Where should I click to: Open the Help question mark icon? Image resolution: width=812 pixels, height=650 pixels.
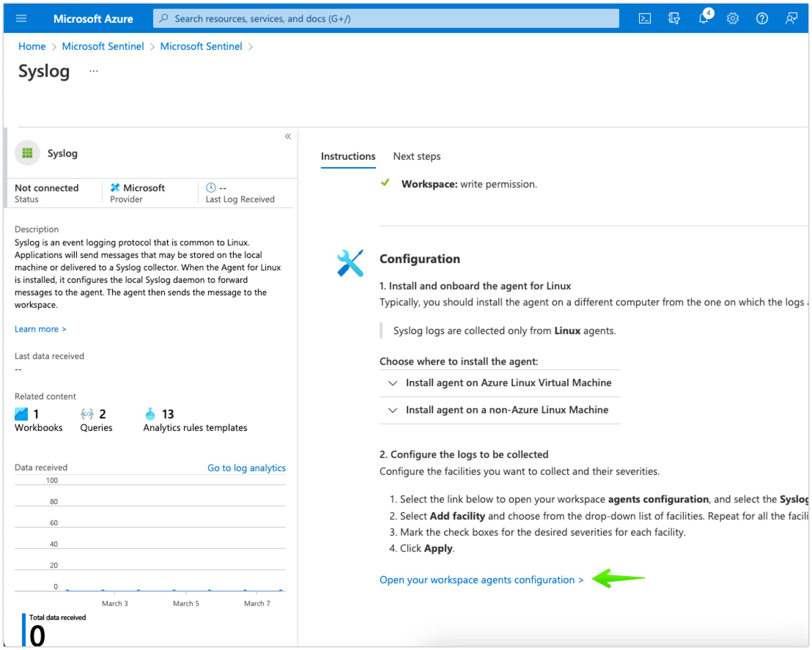[762, 18]
